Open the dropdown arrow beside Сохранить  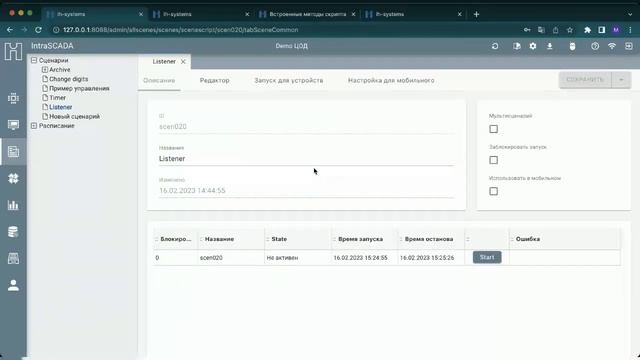pos(621,80)
